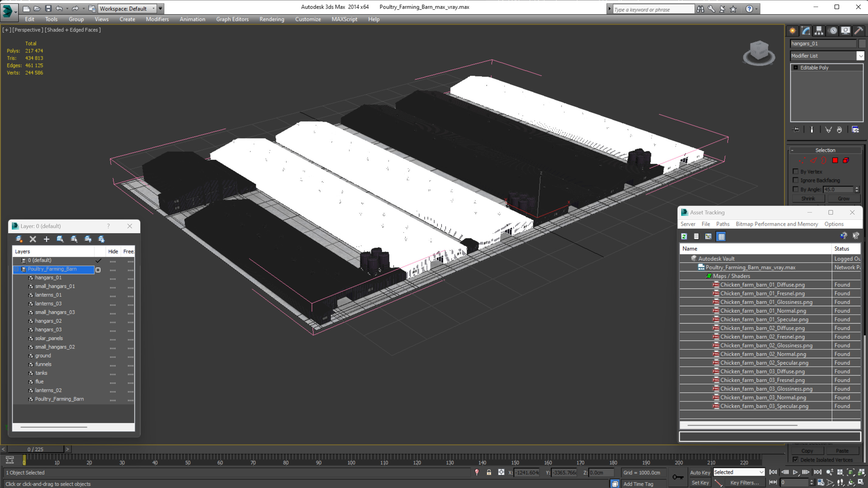The height and width of the screenshot is (488, 868).
Task: Click the Open File folder icon
Action: 37,9
